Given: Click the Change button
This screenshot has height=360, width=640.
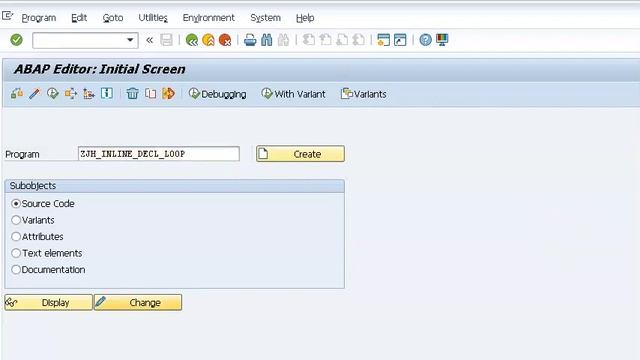Looking at the screenshot, I should [138, 302].
